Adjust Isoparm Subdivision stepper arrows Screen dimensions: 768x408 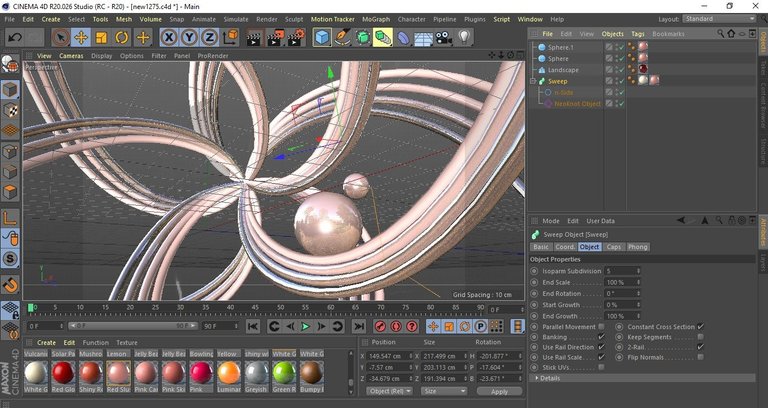tap(638, 271)
